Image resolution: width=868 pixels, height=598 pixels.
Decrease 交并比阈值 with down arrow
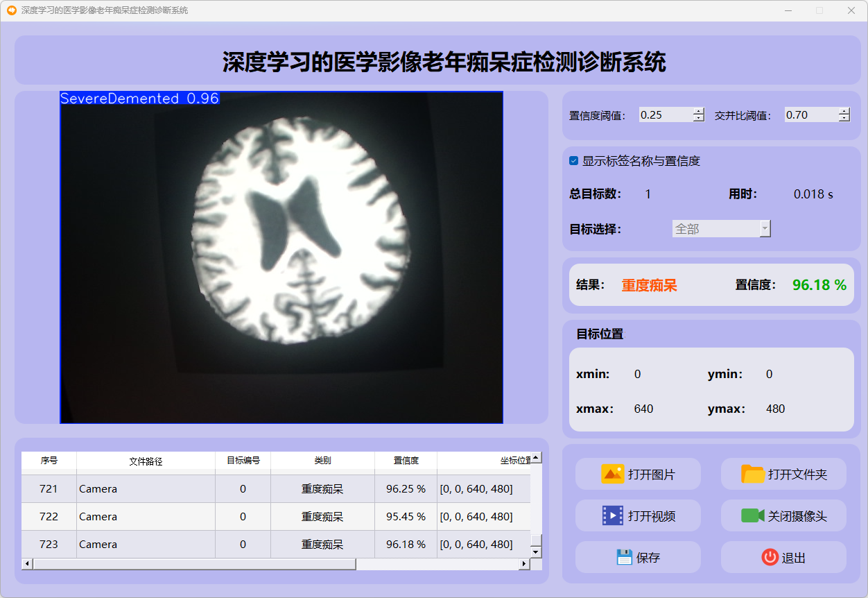coord(844,119)
